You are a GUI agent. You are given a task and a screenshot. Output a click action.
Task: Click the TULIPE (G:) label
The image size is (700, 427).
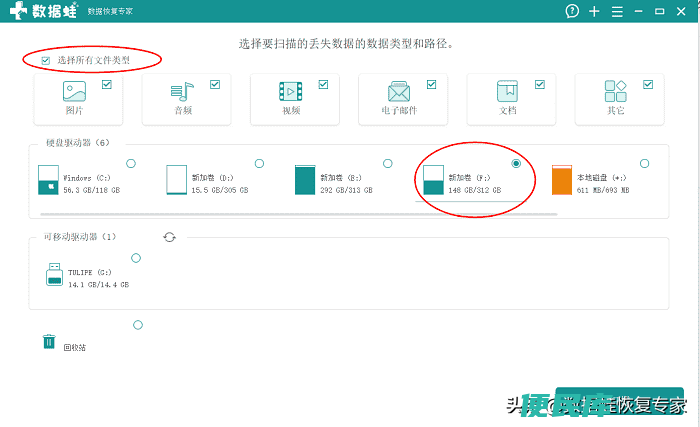pos(89,272)
